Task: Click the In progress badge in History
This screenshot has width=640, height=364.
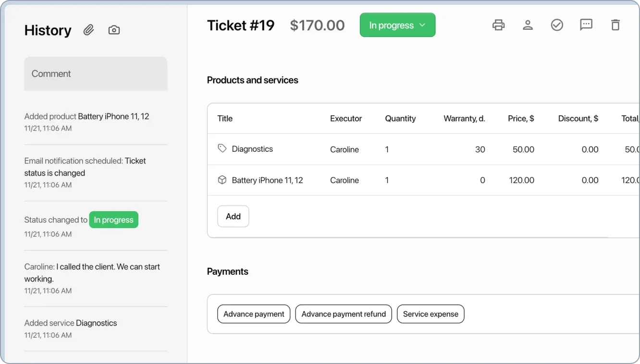Action: (113, 219)
